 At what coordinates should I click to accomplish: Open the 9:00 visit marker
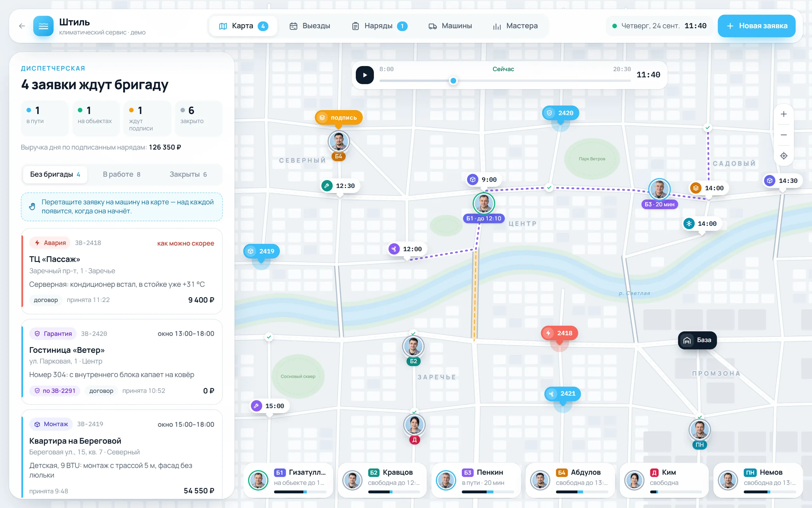coord(484,180)
